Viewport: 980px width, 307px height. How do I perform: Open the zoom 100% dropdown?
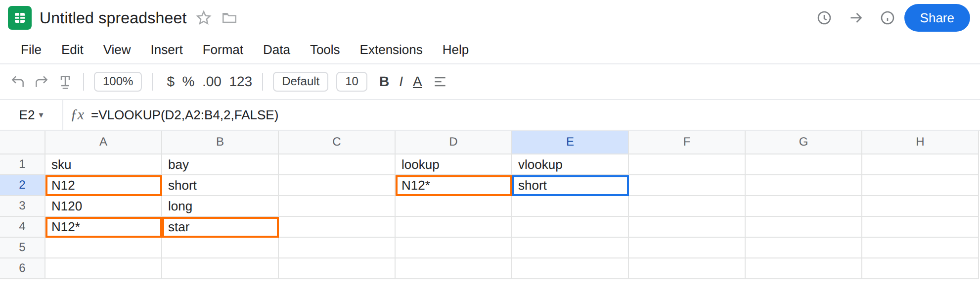(118, 81)
